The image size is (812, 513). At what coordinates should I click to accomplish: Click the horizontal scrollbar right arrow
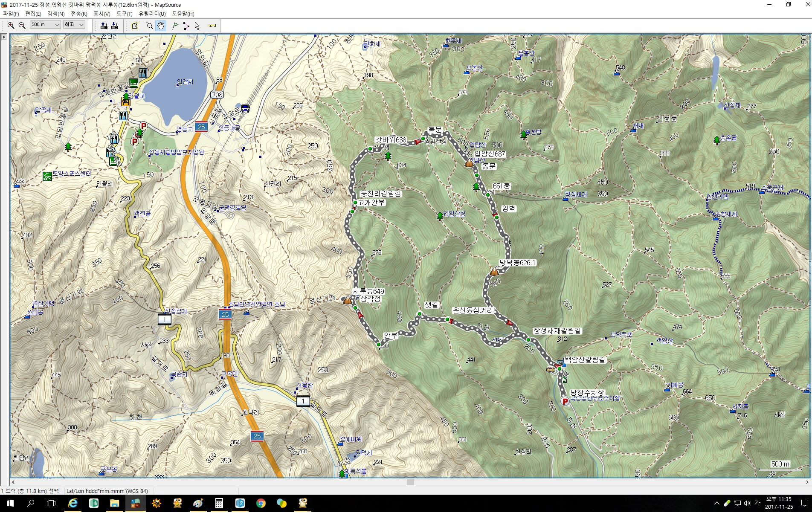click(x=806, y=482)
